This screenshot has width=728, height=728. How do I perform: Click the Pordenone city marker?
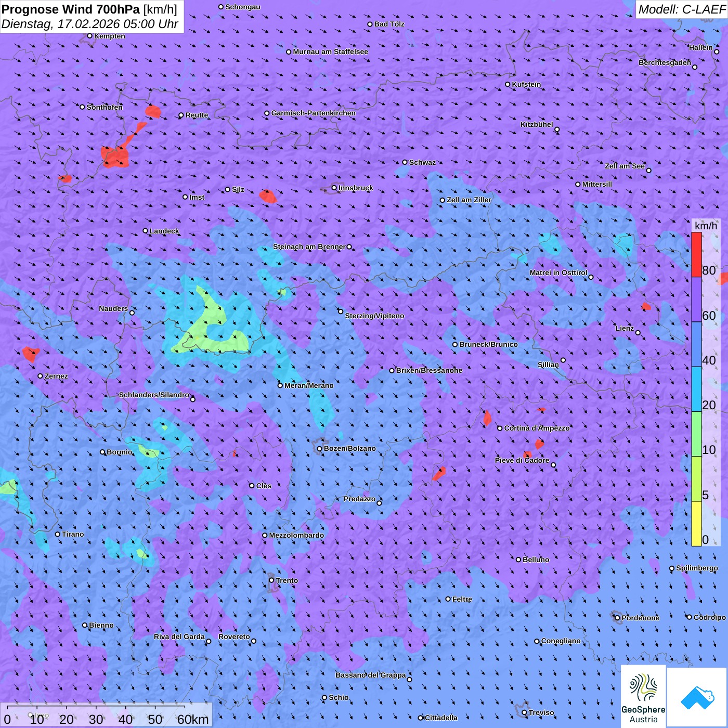pyautogui.click(x=618, y=618)
